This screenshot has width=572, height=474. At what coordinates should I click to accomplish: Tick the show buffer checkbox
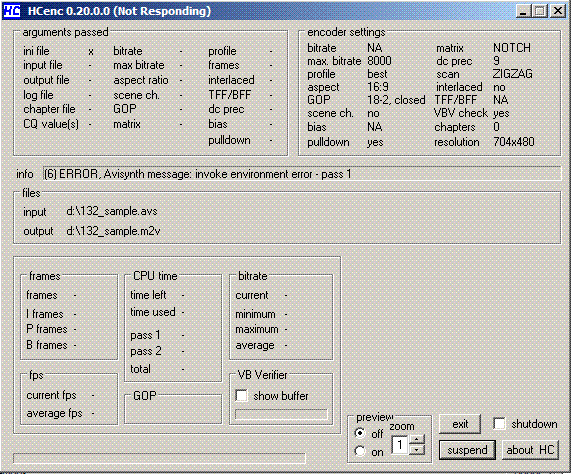[241, 396]
